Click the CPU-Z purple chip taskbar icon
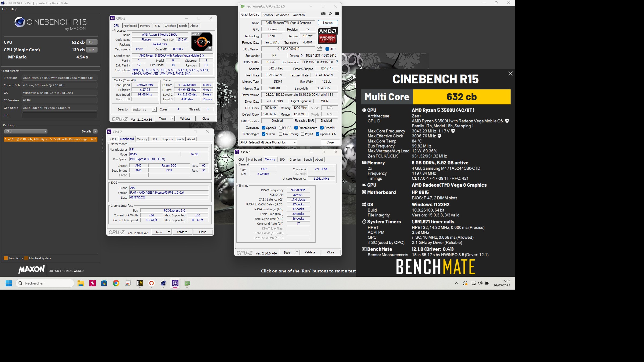Image resolution: width=644 pixels, height=362 pixels. tap(175, 283)
